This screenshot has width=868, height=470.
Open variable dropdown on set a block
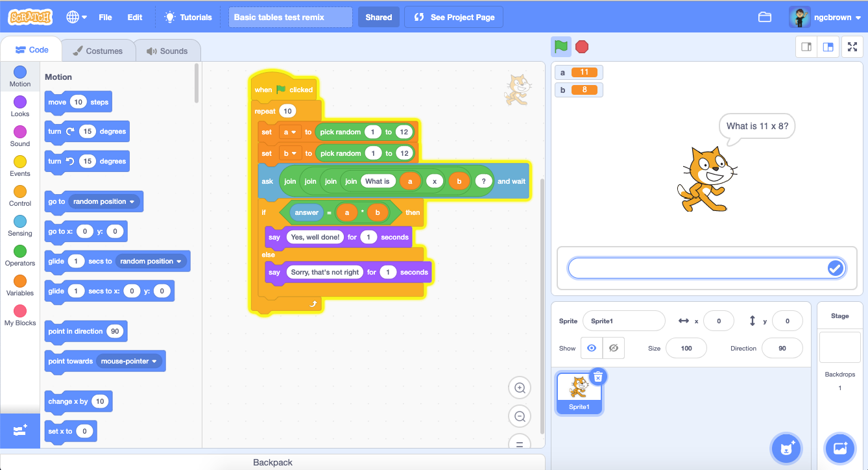289,132
